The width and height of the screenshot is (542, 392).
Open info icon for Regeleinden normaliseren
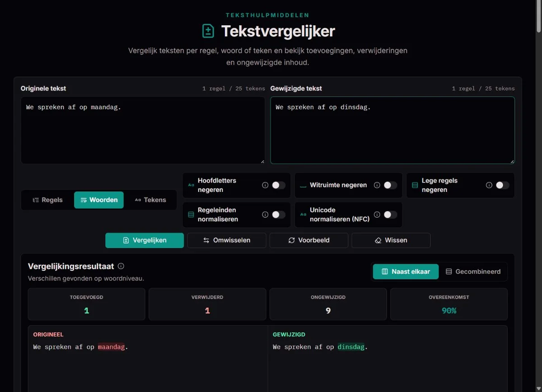pos(265,215)
